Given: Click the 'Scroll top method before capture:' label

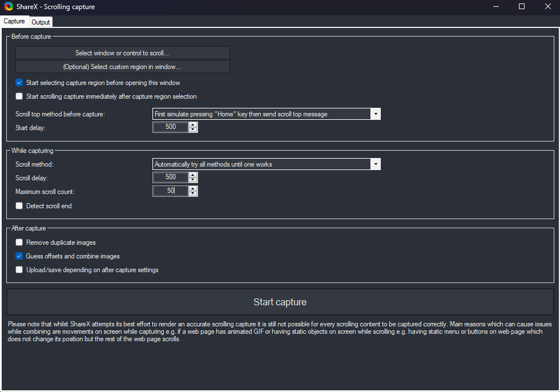Looking at the screenshot, I should point(60,114).
